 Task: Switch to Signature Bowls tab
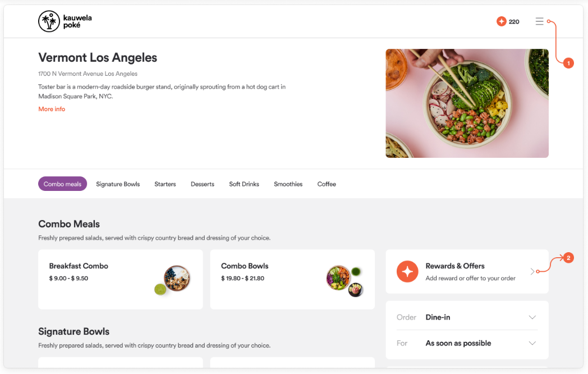pyautogui.click(x=118, y=184)
